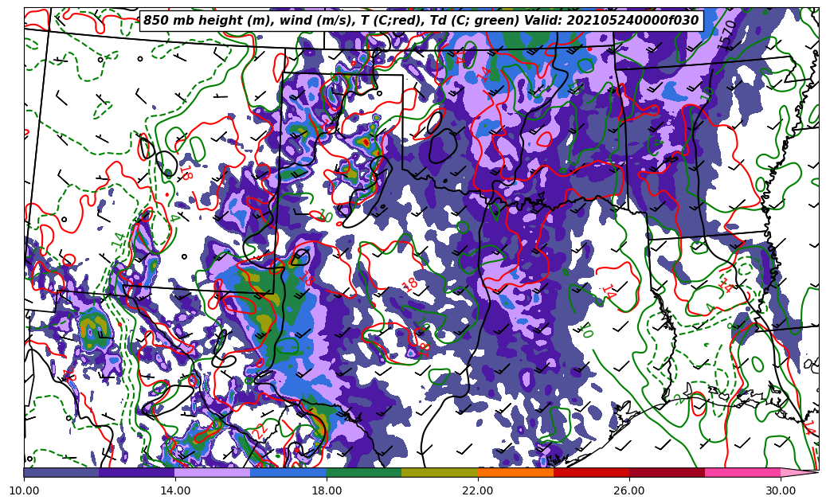Viewport: 826px width, 504px height.
Task: Click the olive 20–22 colorbar segment
Action: point(440,472)
